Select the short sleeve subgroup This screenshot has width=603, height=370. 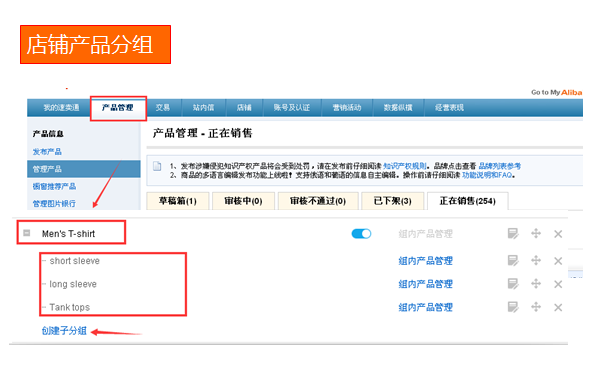75,261
